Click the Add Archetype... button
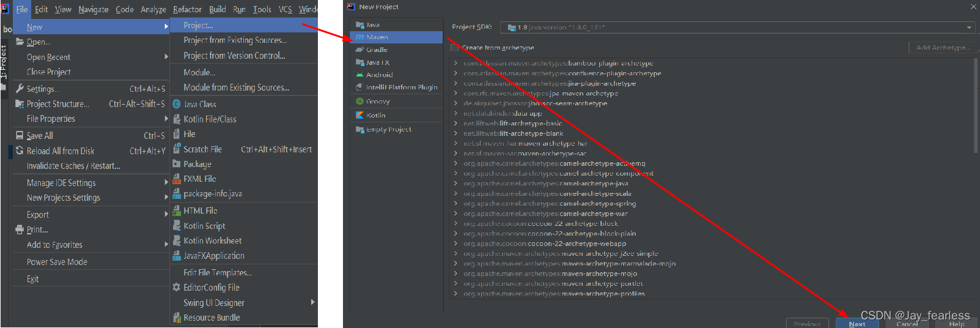 pyautogui.click(x=943, y=47)
